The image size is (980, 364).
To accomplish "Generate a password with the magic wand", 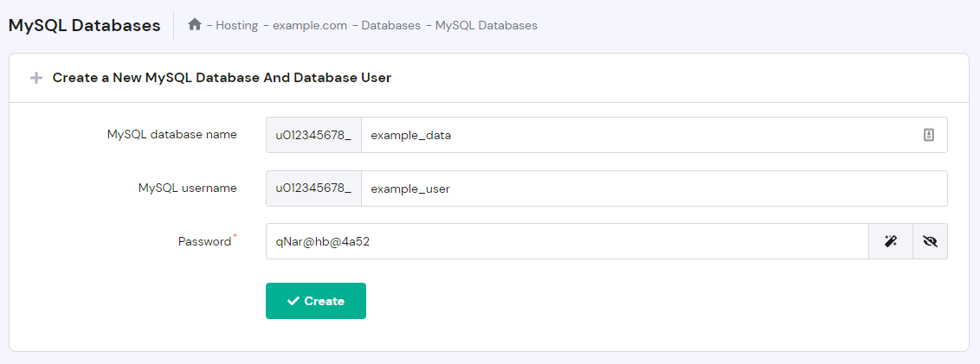I will coord(890,242).
